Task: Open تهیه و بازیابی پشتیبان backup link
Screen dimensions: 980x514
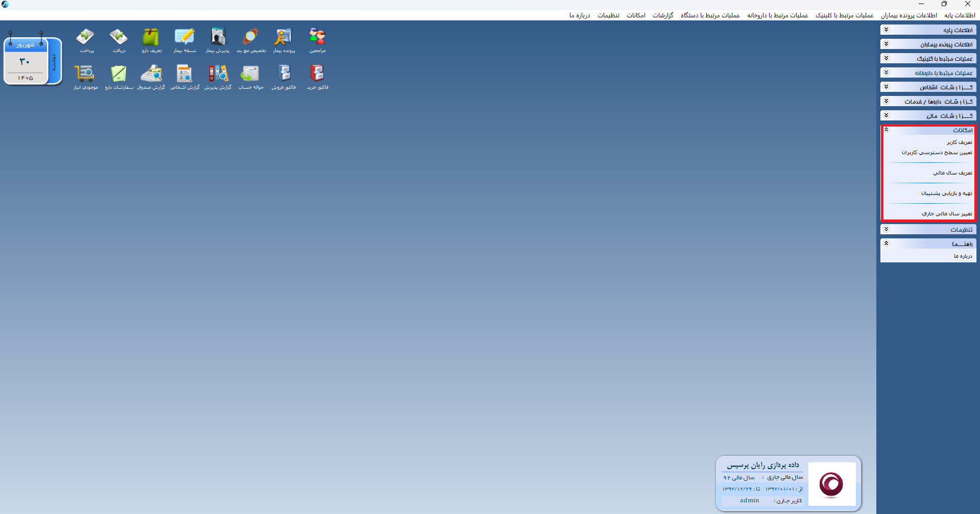Action: point(946,193)
